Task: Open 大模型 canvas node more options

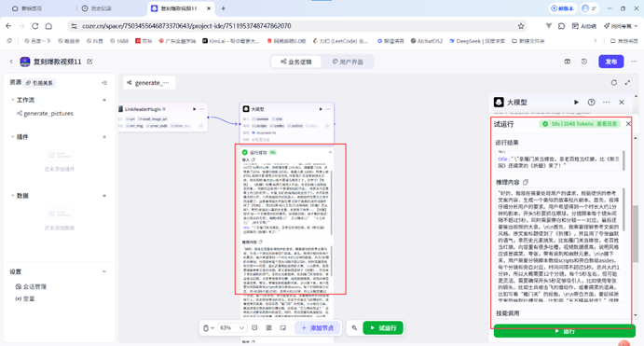Action: click(328, 109)
